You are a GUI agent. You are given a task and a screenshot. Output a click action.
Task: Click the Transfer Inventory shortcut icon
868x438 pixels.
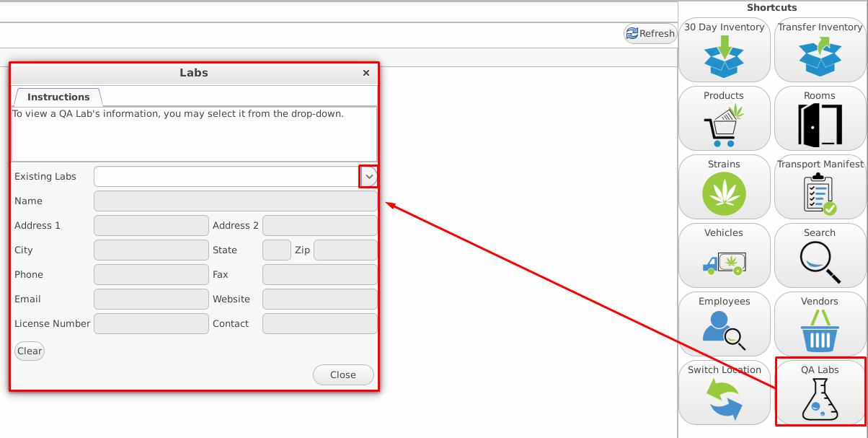point(820,50)
